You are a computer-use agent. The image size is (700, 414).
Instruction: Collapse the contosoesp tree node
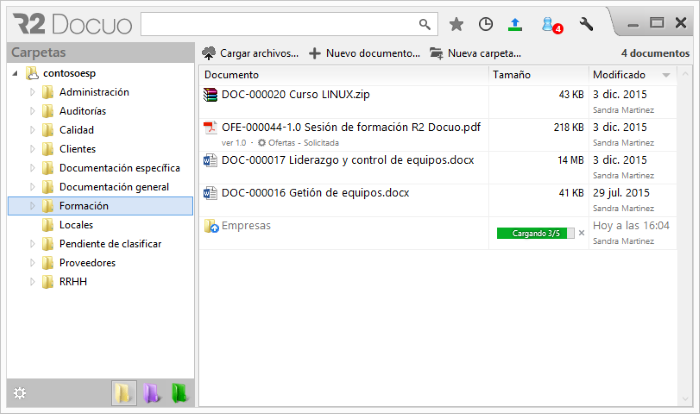[x=15, y=73]
